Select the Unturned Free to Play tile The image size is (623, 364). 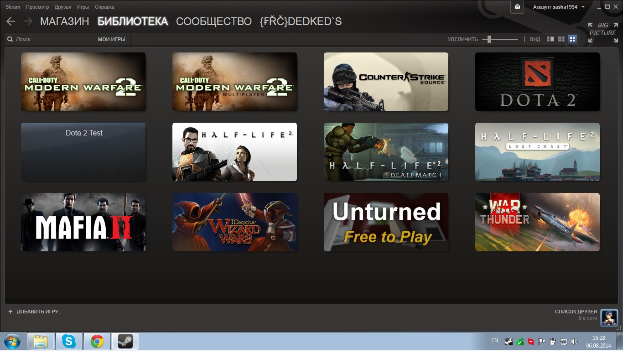click(x=386, y=222)
